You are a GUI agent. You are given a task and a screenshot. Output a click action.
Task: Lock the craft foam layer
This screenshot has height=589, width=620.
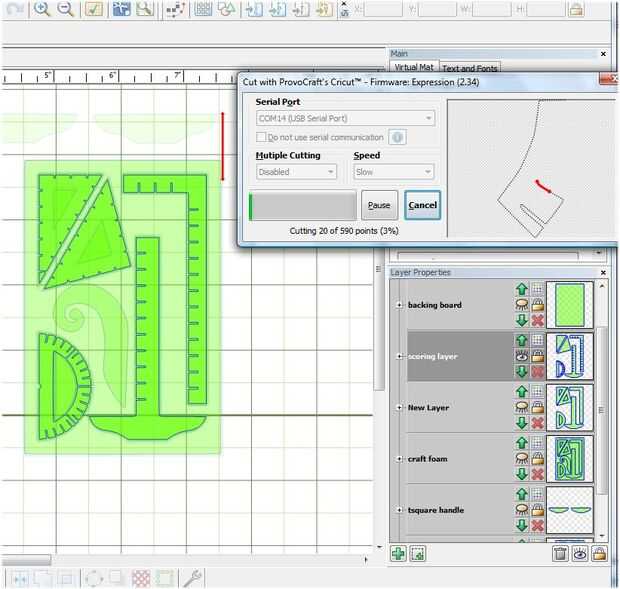[x=537, y=459]
